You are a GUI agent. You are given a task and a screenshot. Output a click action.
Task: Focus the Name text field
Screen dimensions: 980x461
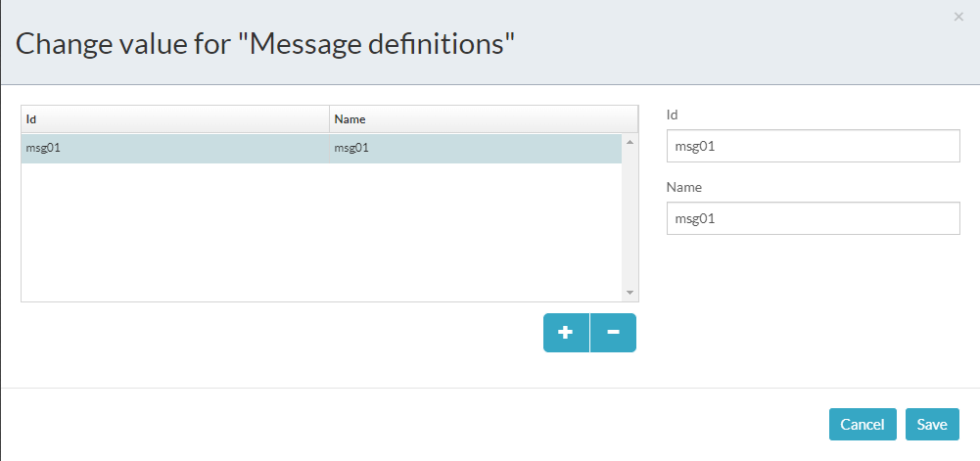point(813,218)
